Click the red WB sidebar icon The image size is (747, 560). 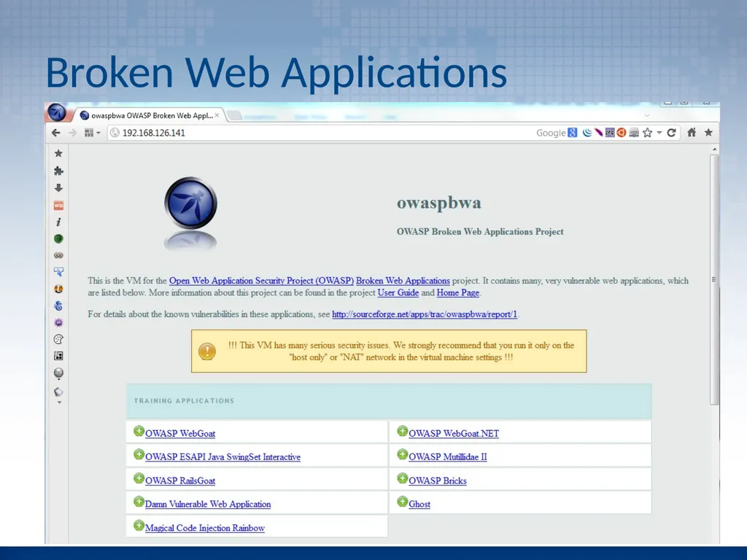[58, 205]
